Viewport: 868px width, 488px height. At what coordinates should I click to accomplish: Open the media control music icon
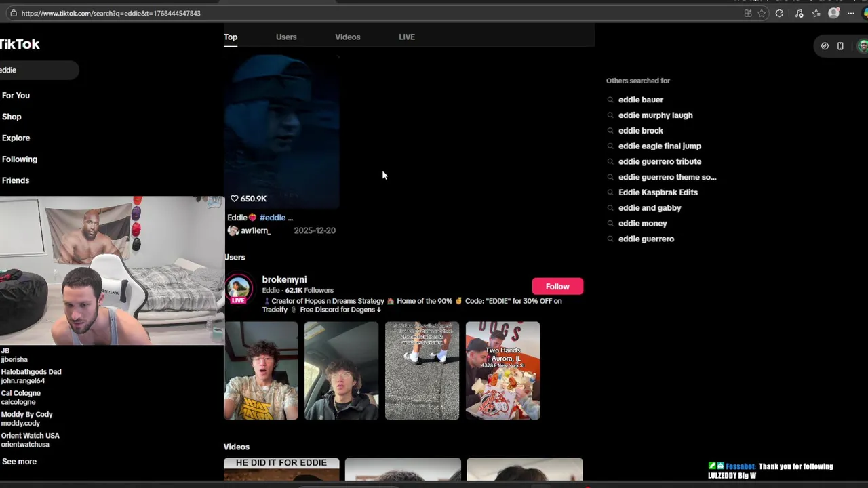click(799, 13)
